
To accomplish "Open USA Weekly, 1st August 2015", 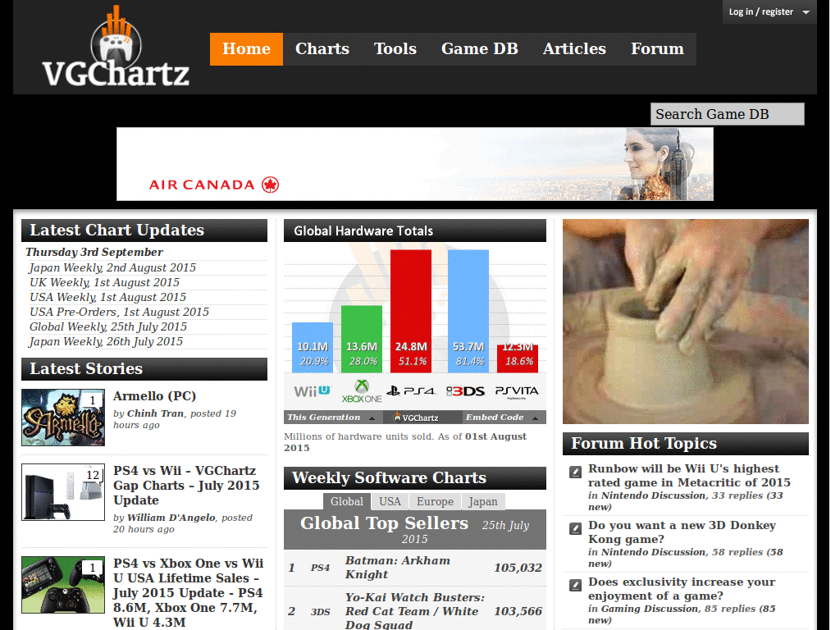I will point(107,297).
